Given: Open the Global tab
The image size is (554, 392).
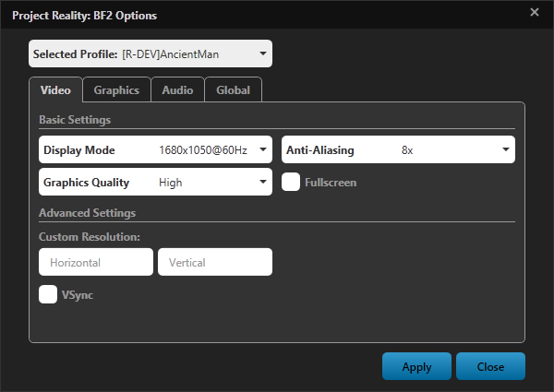Looking at the screenshot, I should 234,90.
